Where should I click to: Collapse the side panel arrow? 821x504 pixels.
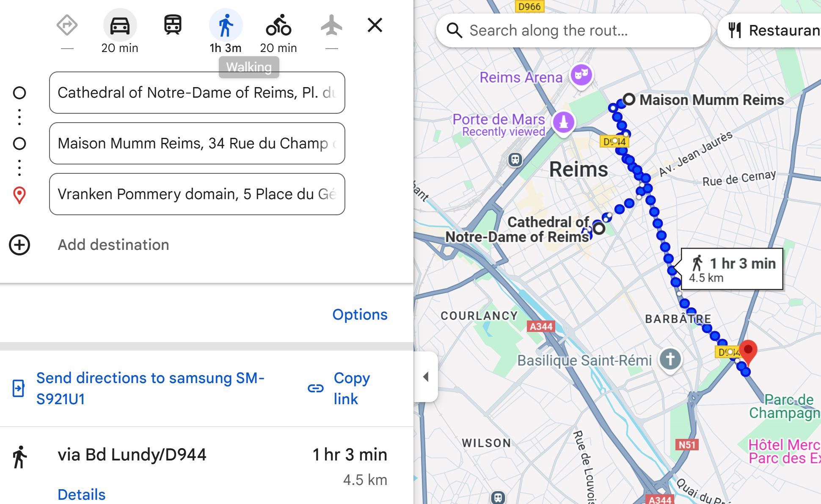(426, 377)
